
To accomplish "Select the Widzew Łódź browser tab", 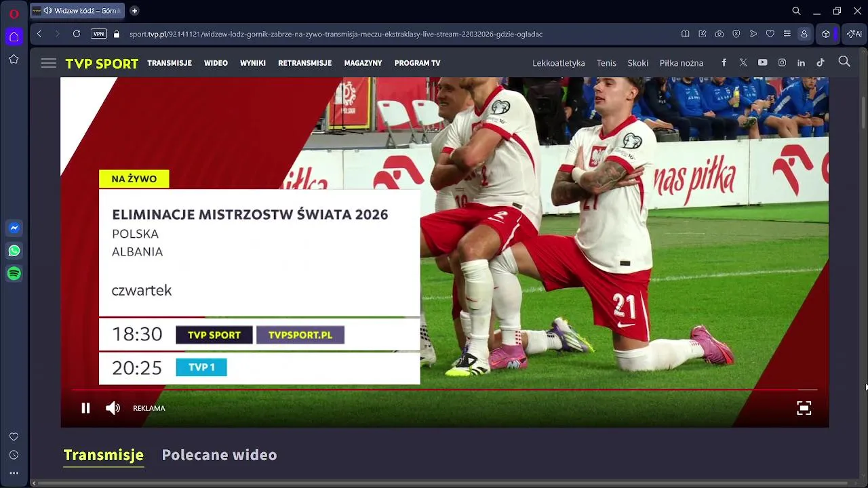I will click(77, 11).
